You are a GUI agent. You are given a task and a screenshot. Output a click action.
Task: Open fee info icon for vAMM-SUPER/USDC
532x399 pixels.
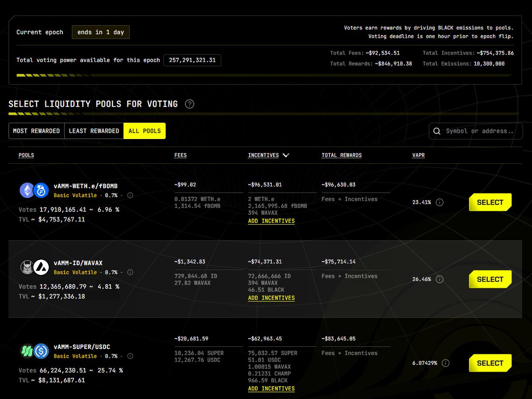click(130, 356)
